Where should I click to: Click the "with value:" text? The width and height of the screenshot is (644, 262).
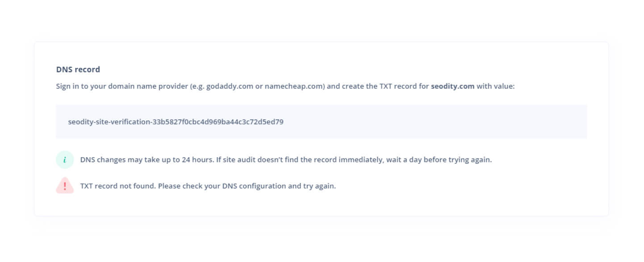click(496, 86)
